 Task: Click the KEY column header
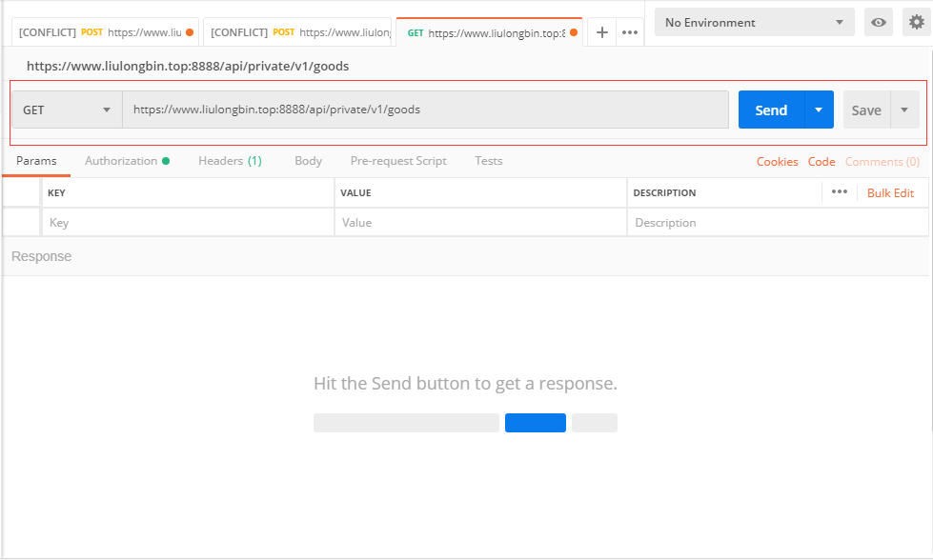(56, 192)
